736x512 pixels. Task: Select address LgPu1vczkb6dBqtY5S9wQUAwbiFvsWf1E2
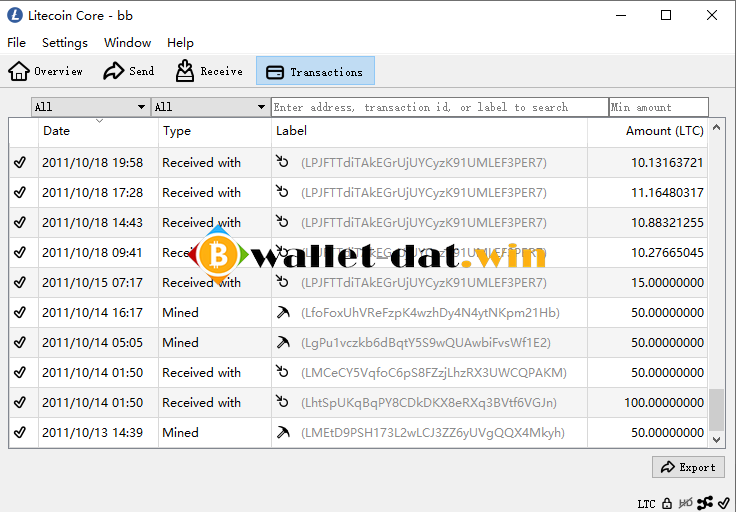[426, 343]
